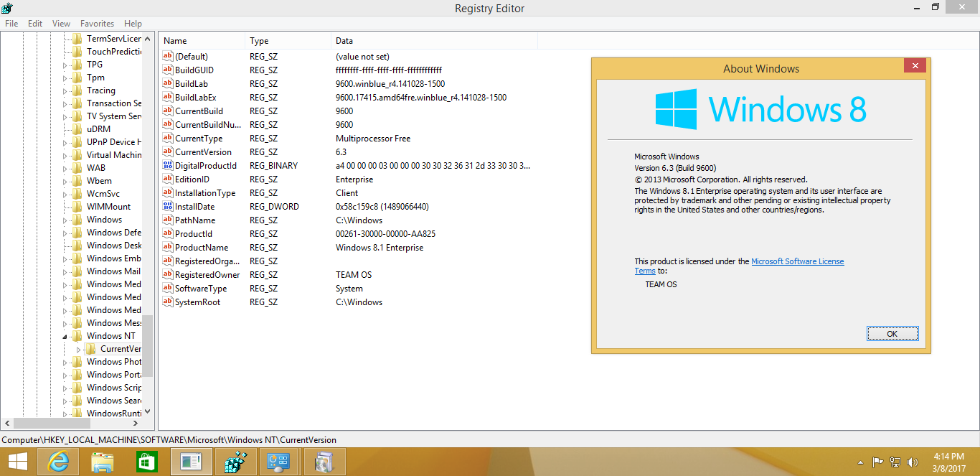Expand the CurrentVersion subkey arrow
980x476 pixels.
79,349
